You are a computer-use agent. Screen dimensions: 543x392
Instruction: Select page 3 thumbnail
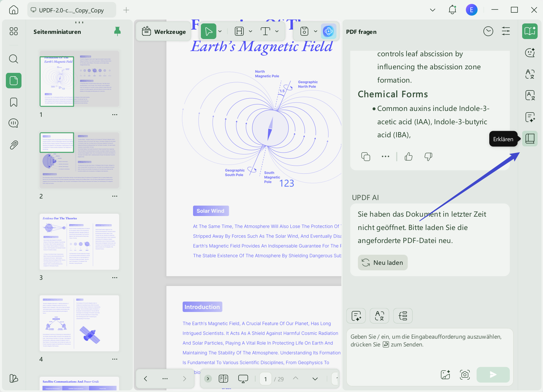[x=79, y=242]
